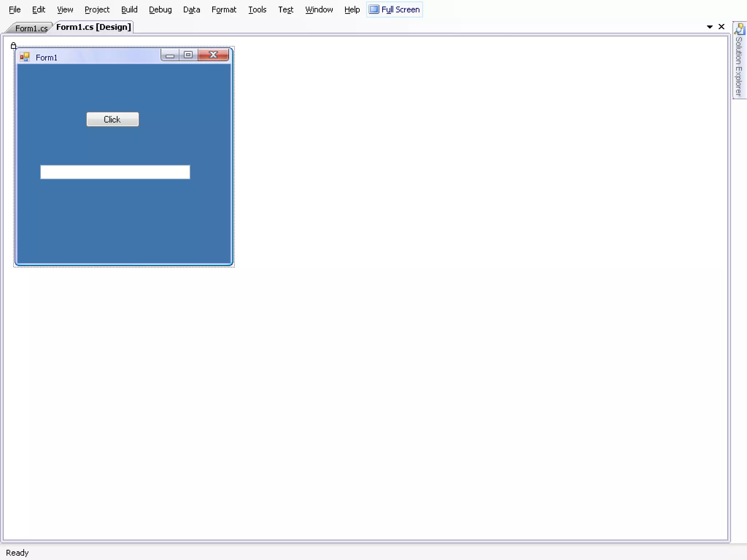Click the red close button on Form1

point(213,55)
